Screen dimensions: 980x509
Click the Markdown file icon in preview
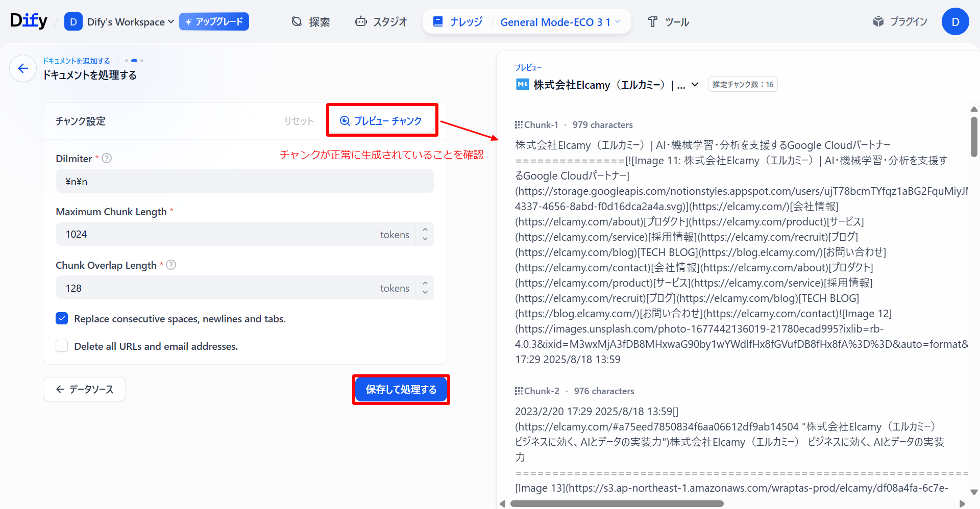[x=522, y=84]
